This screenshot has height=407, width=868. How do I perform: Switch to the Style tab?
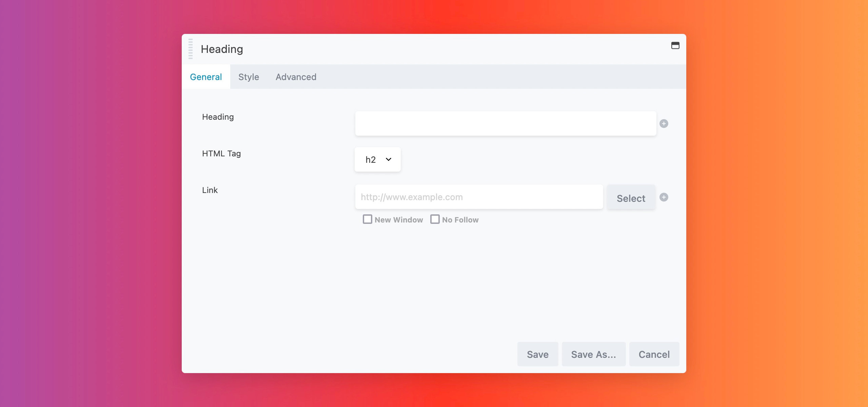pyautogui.click(x=249, y=77)
